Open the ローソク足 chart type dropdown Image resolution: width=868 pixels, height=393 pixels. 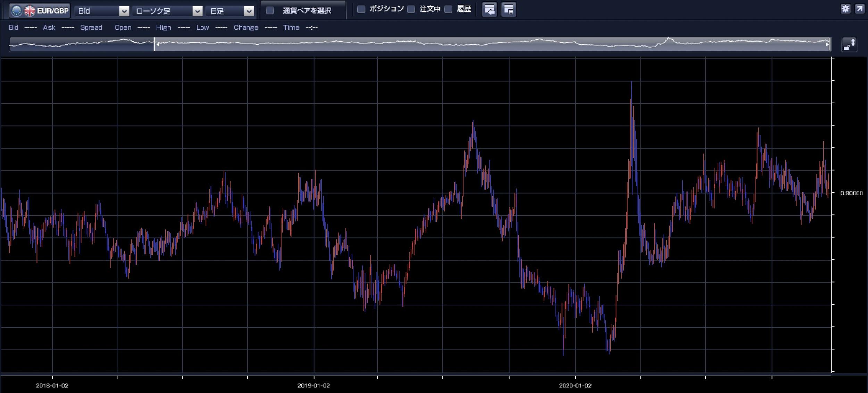tap(167, 11)
